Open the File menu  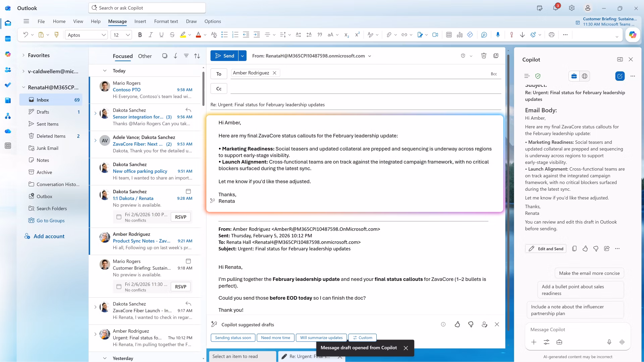pyautogui.click(x=41, y=21)
